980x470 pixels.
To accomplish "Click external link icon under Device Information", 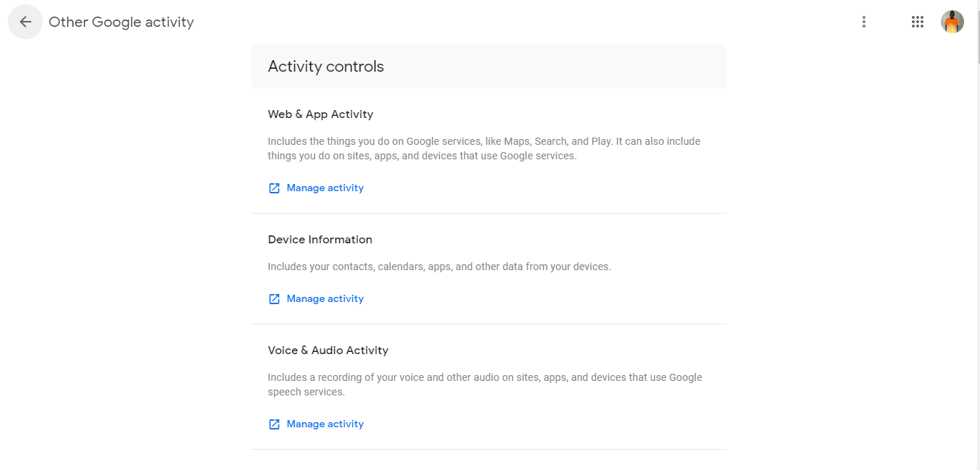I will tap(274, 299).
